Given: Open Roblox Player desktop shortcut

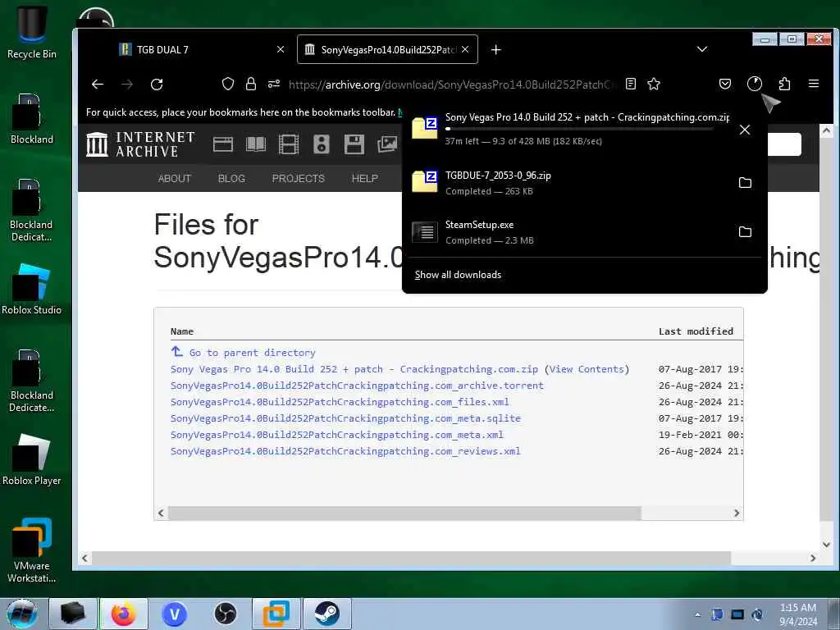Looking at the screenshot, I should coord(32,459).
